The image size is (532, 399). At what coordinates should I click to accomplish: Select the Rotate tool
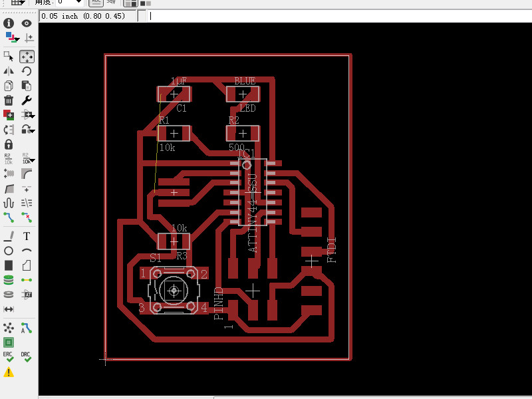pos(27,71)
